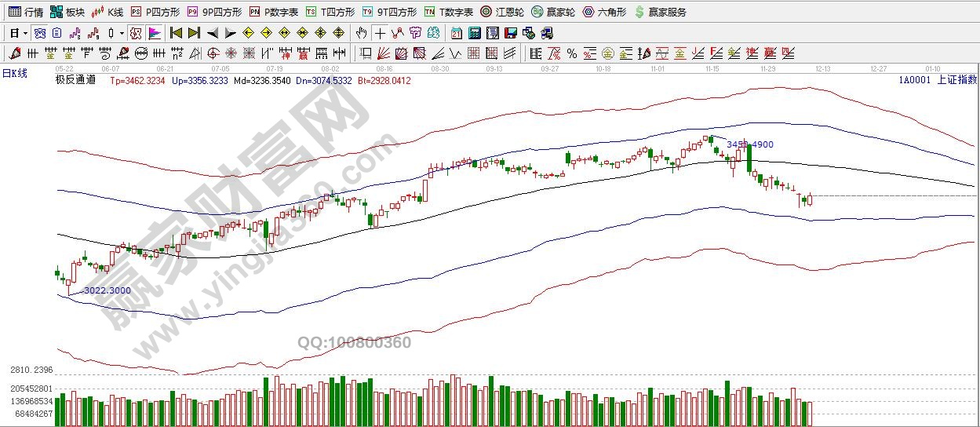980x427 pixels.
Task: Click the red floppy disk save icon
Action: click(x=510, y=33)
